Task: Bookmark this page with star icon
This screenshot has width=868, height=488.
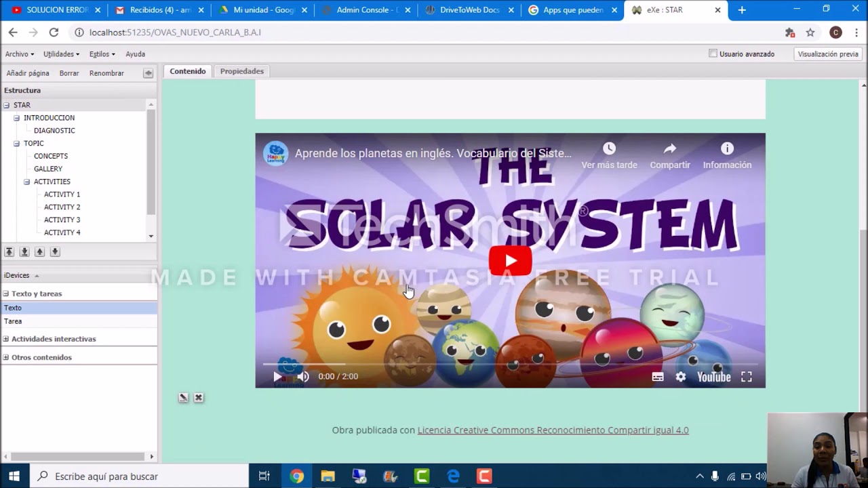Action: click(x=810, y=33)
